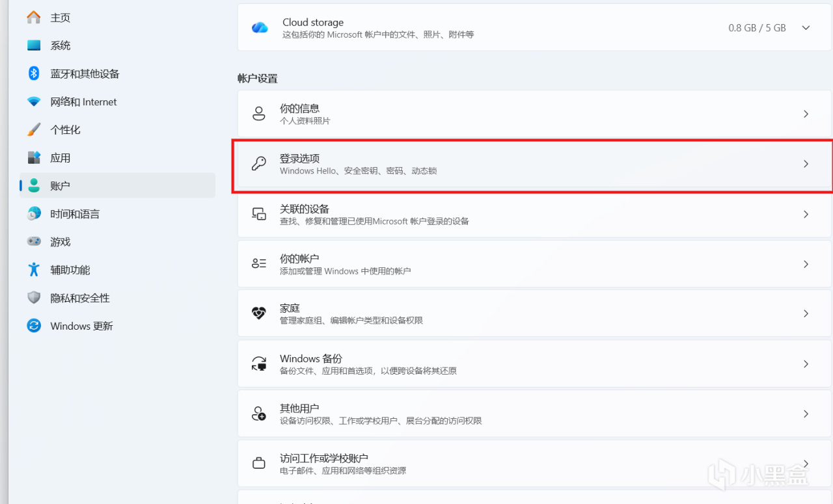Open 你的信息 via its right chevron

click(806, 114)
